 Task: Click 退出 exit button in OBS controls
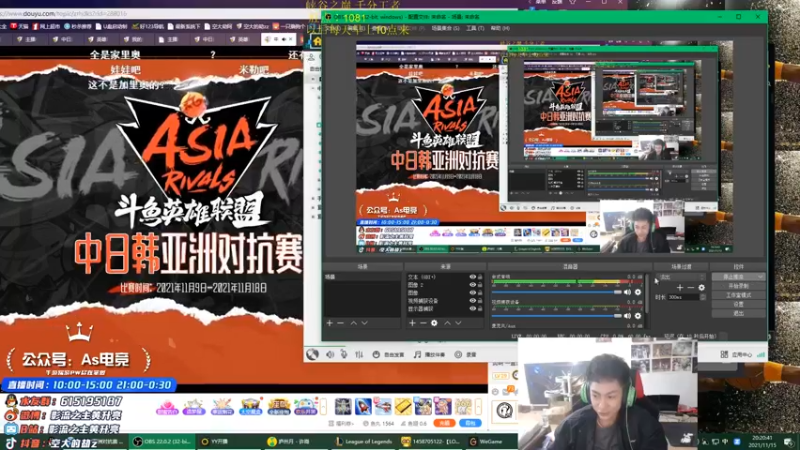pos(738,313)
